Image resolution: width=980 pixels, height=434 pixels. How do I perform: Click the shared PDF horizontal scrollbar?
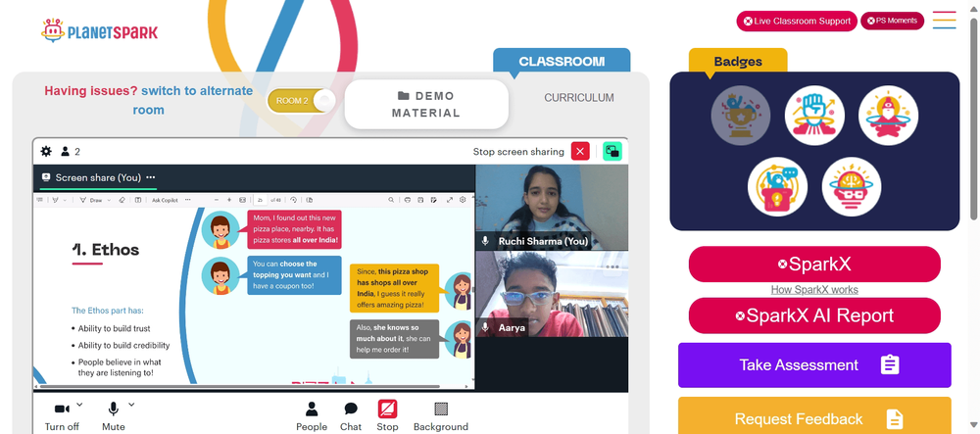240,386
